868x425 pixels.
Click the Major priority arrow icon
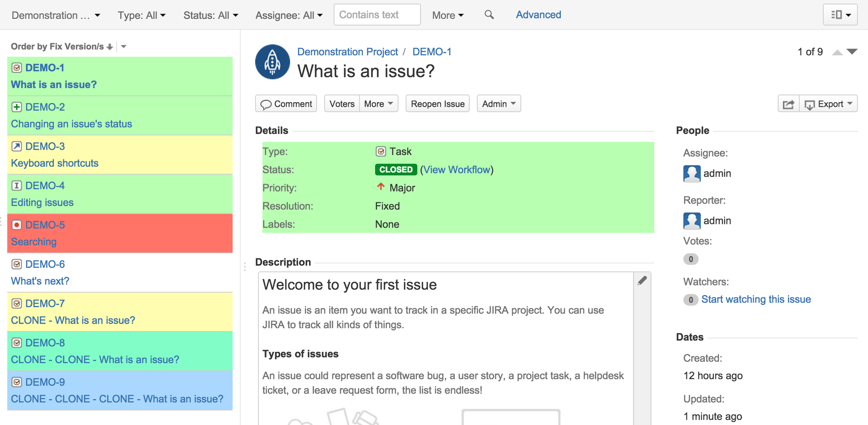[x=381, y=187]
